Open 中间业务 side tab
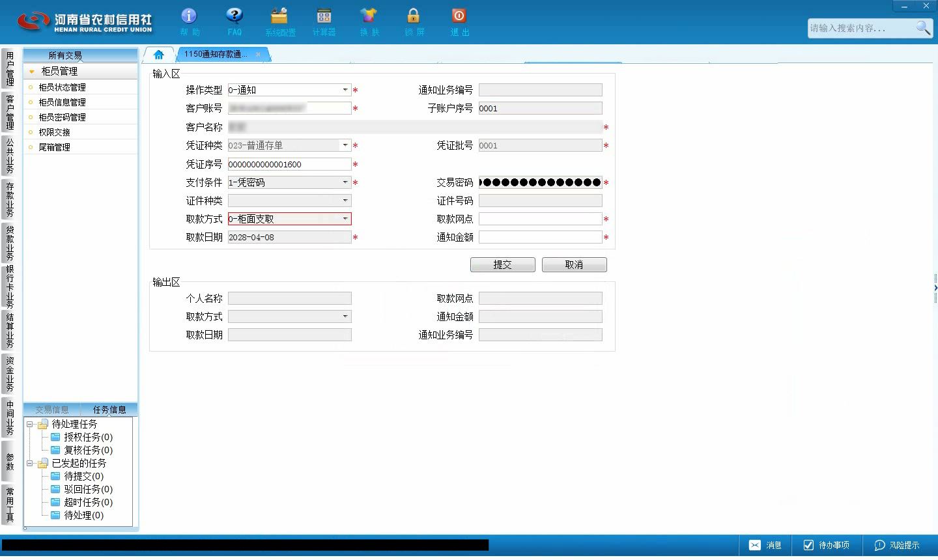938x560 pixels. 9,417
